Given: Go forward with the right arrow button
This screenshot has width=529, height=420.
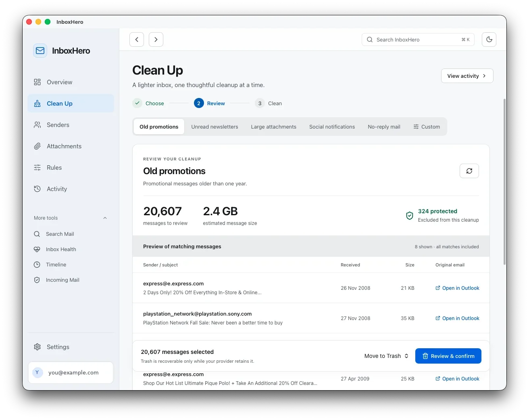Looking at the screenshot, I should [x=156, y=40].
